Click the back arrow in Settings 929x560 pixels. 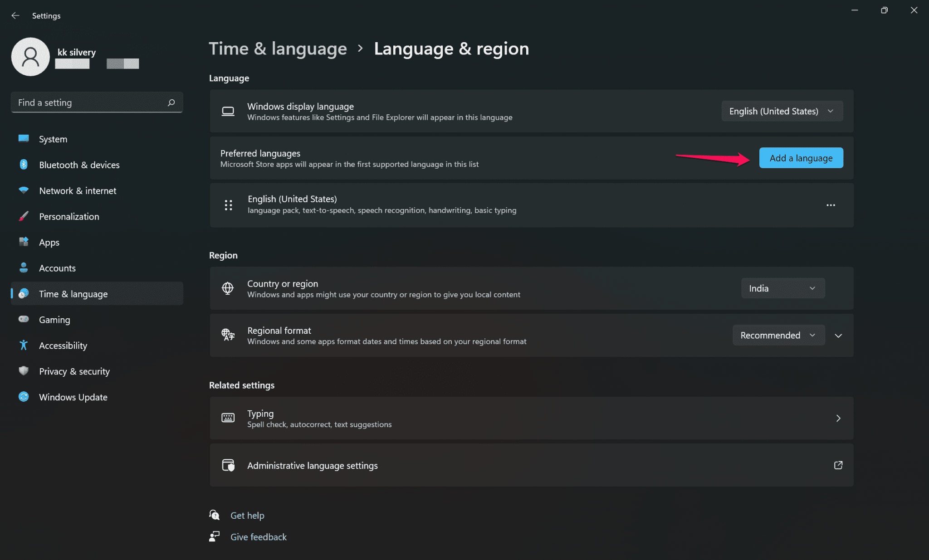[x=15, y=15]
